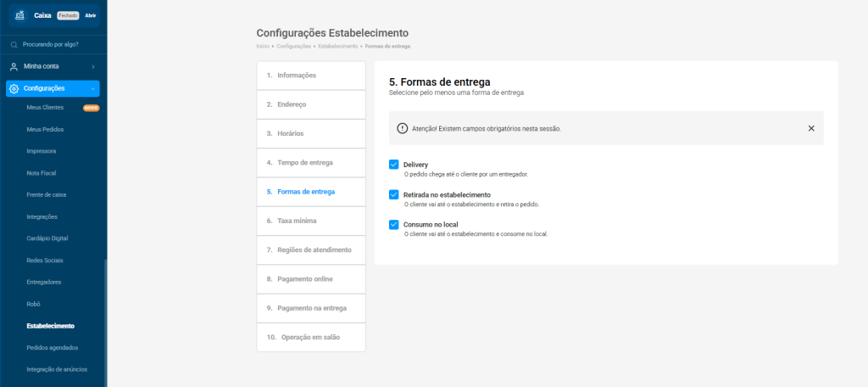Navigate to Início via breadcrumb
The height and width of the screenshot is (387, 868).
pos(262,46)
